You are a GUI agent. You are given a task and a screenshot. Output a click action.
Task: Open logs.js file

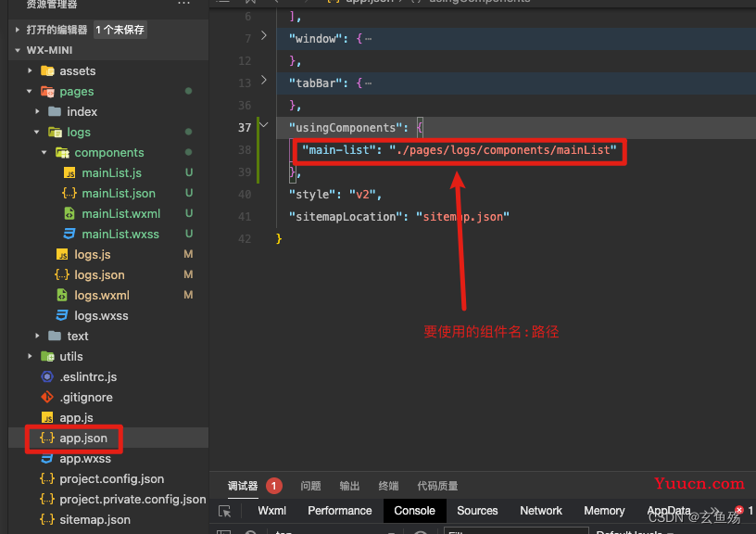click(x=92, y=254)
